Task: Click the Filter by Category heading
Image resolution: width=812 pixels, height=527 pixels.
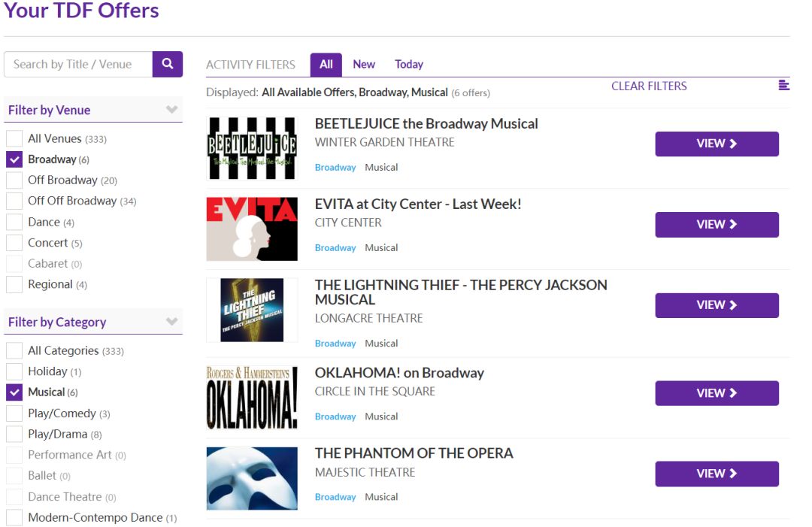Action: pyautogui.click(x=57, y=322)
